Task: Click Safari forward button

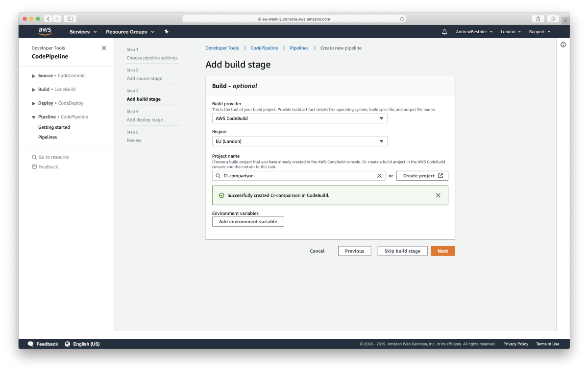Action: pyautogui.click(x=57, y=19)
